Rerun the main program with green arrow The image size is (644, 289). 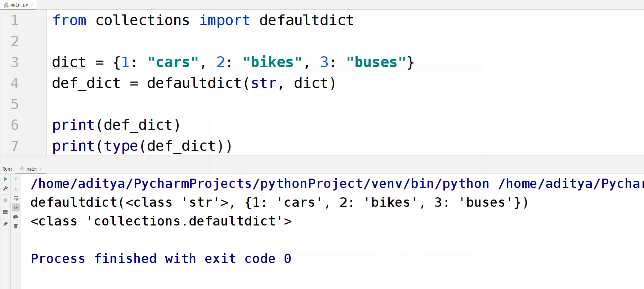[x=5, y=179]
